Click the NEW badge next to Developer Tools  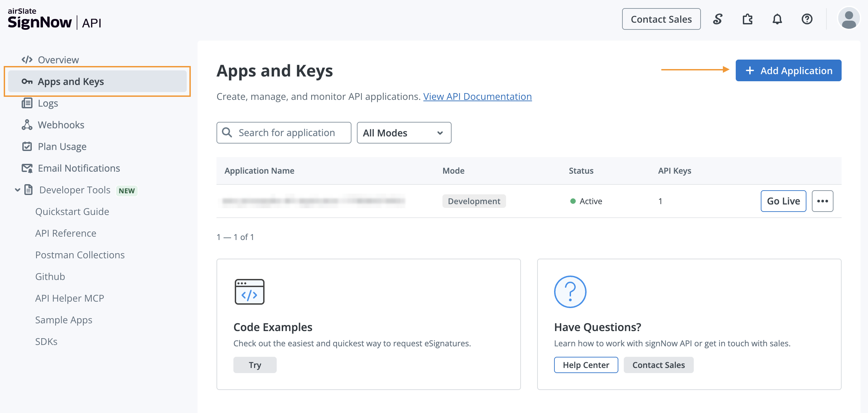point(127,191)
